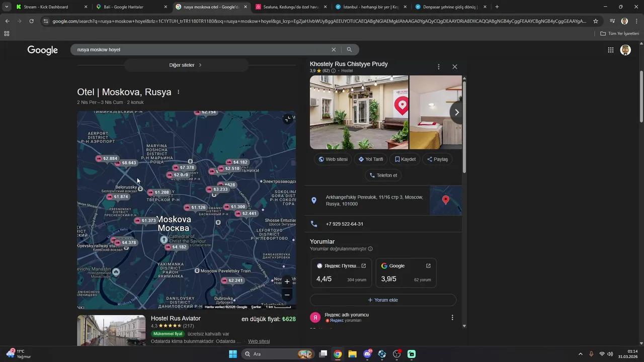Click the Web sitesi button in hostel panel

click(333, 159)
